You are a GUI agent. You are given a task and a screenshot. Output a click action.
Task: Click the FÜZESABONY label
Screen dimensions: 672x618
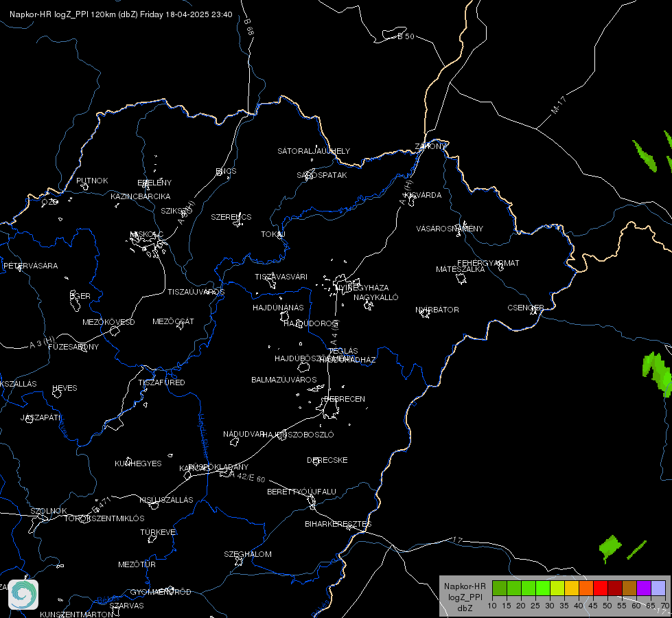pyautogui.click(x=73, y=347)
